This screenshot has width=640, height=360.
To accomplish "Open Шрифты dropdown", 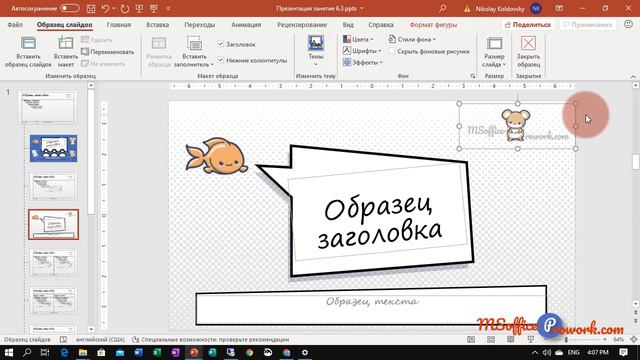I will (x=362, y=51).
